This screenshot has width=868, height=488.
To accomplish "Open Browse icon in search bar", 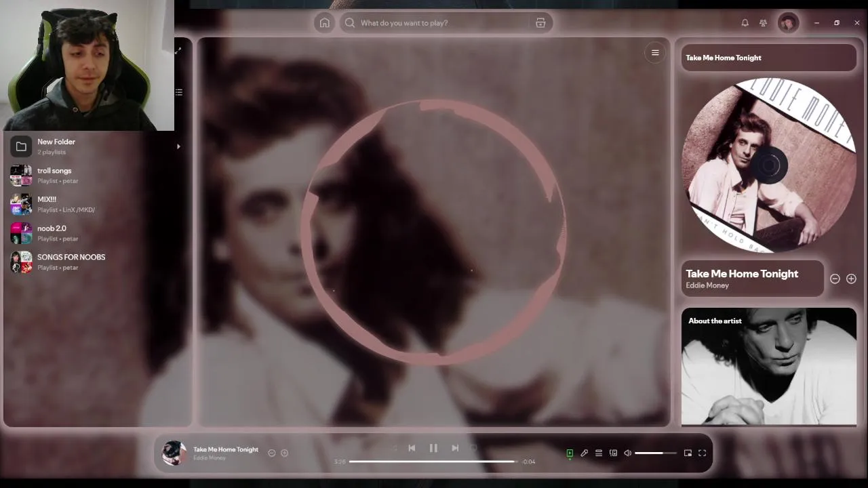I will pyautogui.click(x=540, y=23).
